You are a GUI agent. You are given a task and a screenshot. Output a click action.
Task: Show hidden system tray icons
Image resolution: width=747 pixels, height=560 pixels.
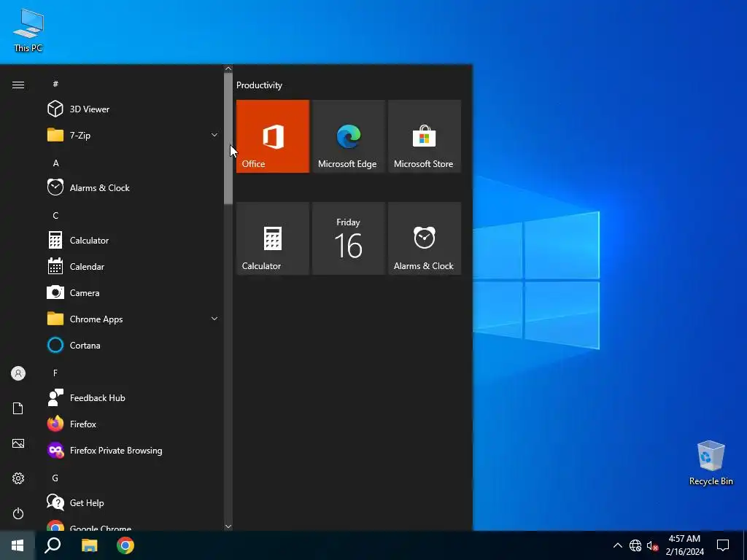pyautogui.click(x=617, y=545)
